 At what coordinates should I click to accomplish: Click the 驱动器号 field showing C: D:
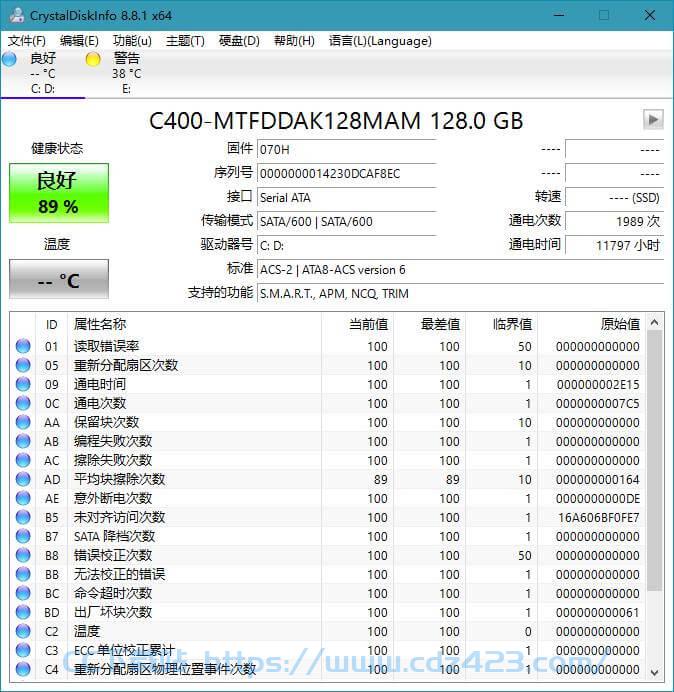coord(346,245)
